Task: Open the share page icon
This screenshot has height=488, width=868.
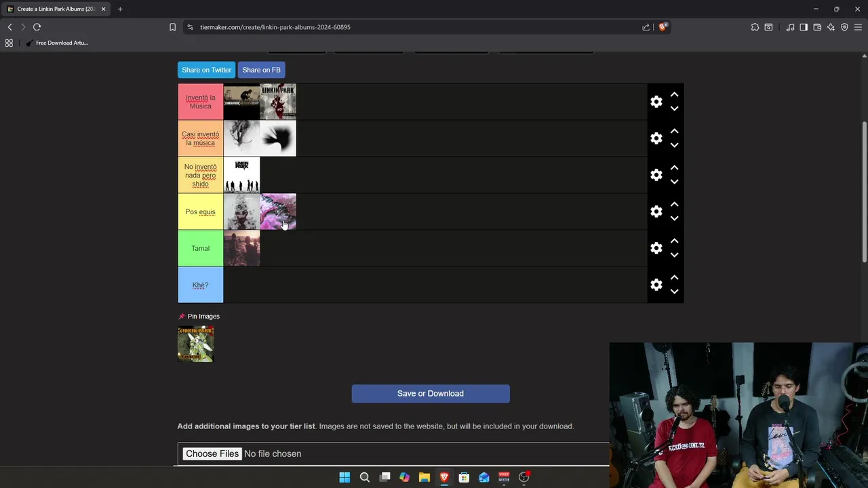Action: coord(646,27)
